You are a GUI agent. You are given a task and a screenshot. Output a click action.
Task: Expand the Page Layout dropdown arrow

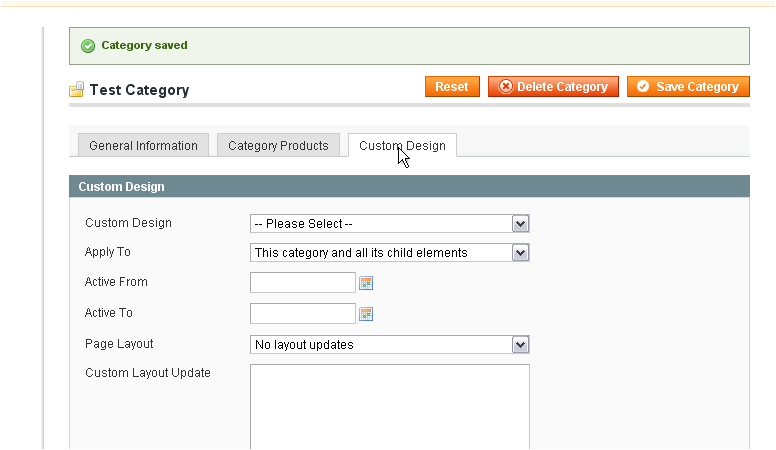point(520,345)
